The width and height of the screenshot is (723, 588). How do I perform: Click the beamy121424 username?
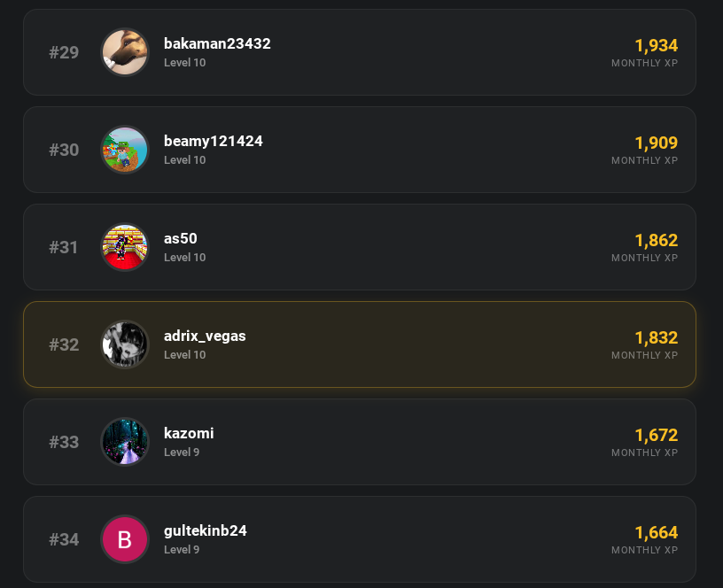point(213,141)
